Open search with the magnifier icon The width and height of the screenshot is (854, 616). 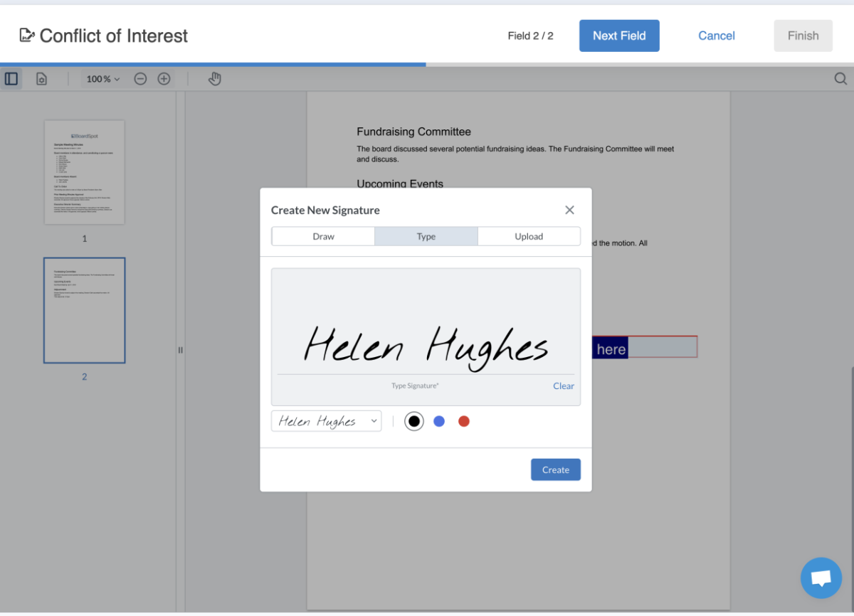point(840,78)
